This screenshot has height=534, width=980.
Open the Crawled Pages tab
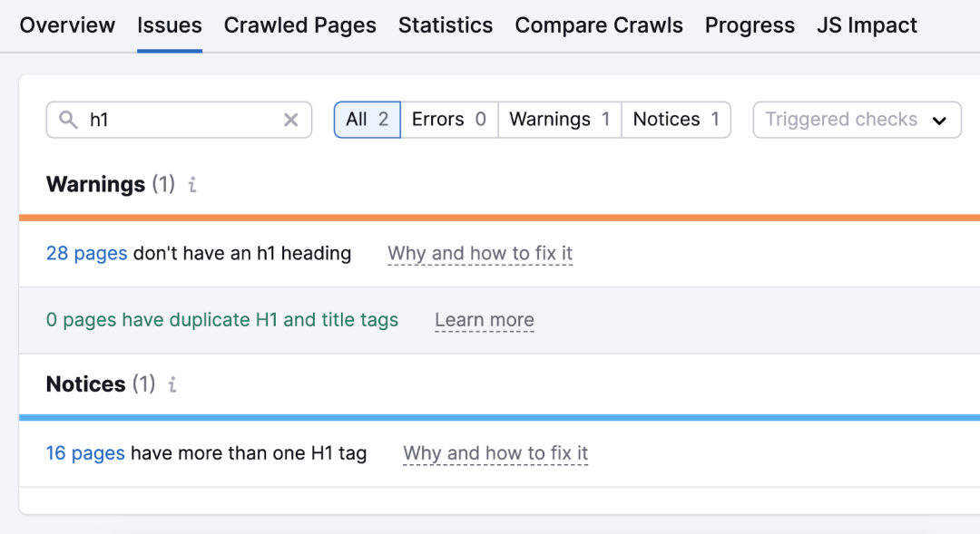tap(300, 25)
